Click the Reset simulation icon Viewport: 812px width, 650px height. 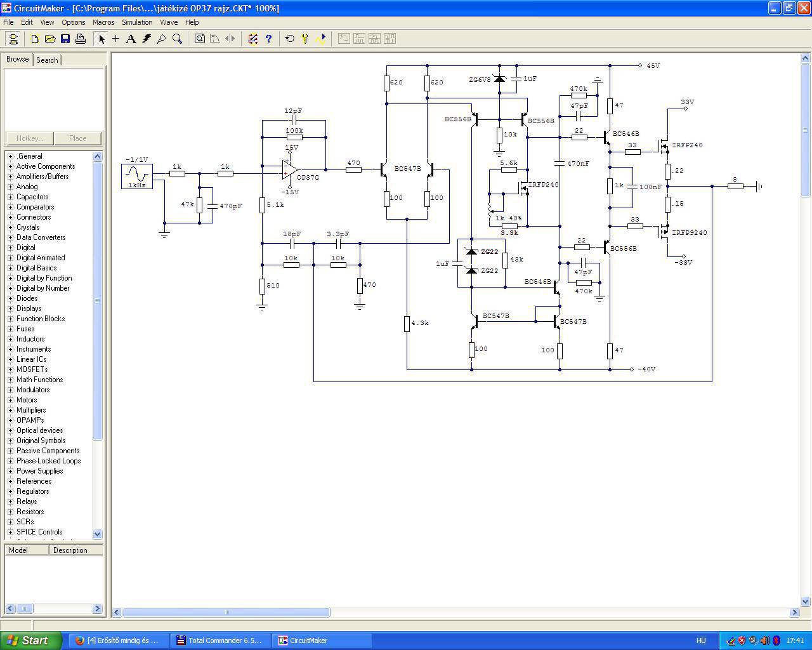tap(290, 39)
